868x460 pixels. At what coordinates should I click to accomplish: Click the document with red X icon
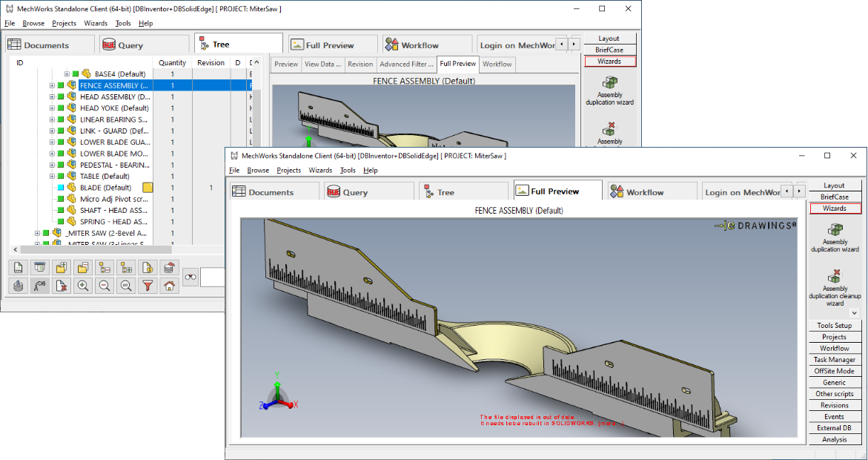pos(62,286)
